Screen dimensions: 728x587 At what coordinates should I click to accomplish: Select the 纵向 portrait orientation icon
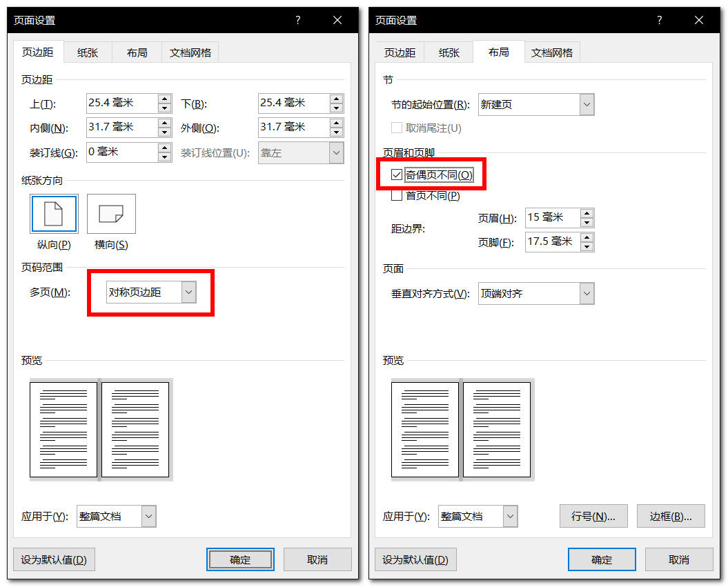pyautogui.click(x=54, y=214)
